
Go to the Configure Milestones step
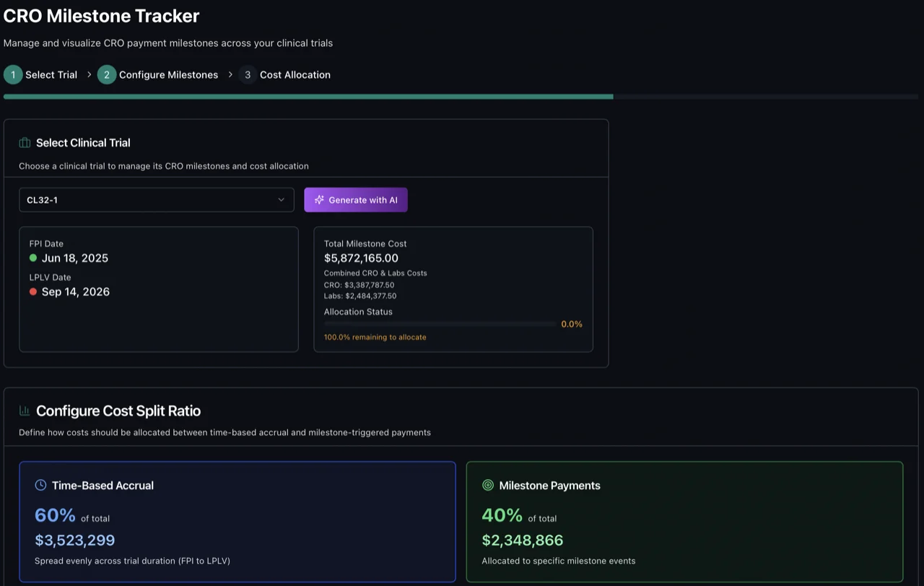168,74
